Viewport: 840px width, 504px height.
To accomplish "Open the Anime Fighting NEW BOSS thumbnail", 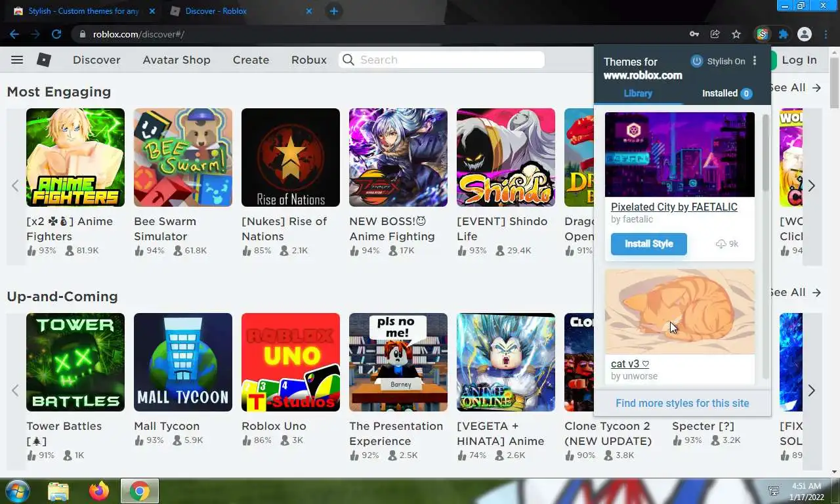I will click(398, 157).
